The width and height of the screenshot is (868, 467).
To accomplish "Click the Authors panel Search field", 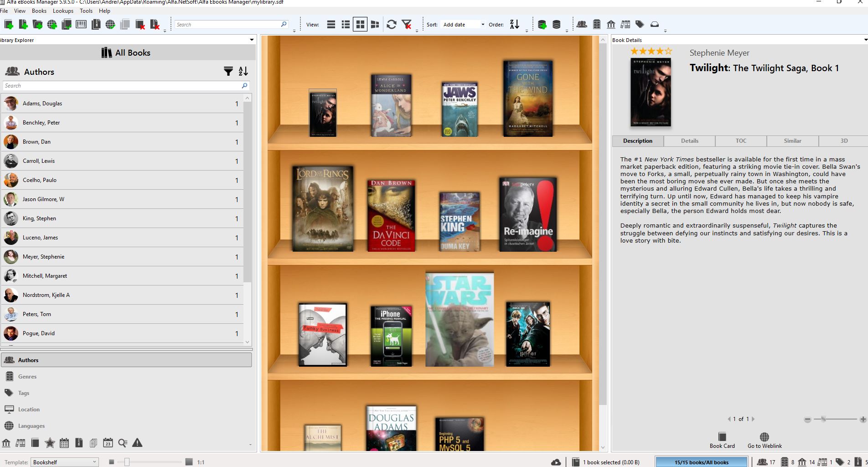I will click(126, 86).
